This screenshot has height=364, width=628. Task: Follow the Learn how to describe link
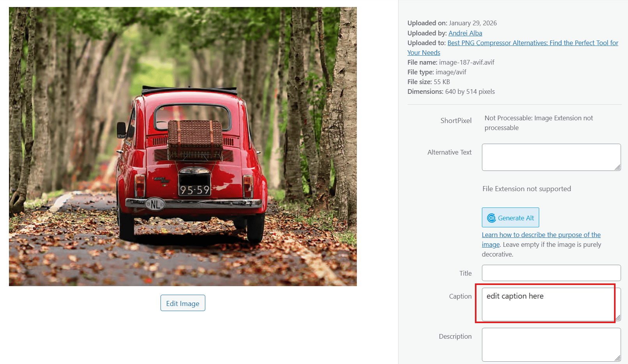click(x=541, y=235)
